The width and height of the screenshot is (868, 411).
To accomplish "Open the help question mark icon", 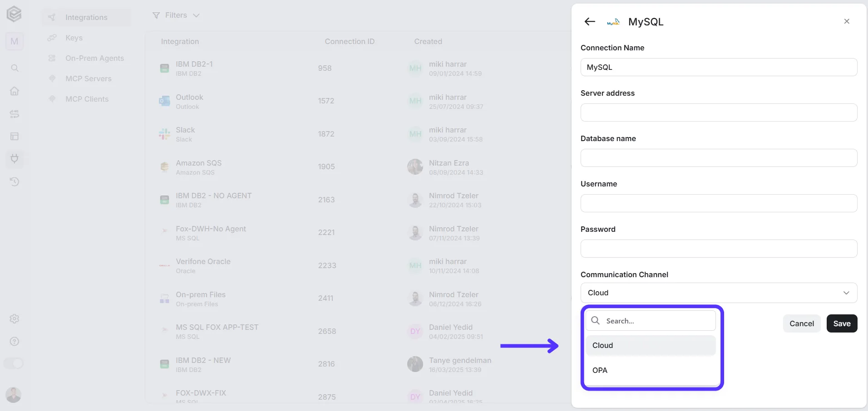I will [x=15, y=342].
